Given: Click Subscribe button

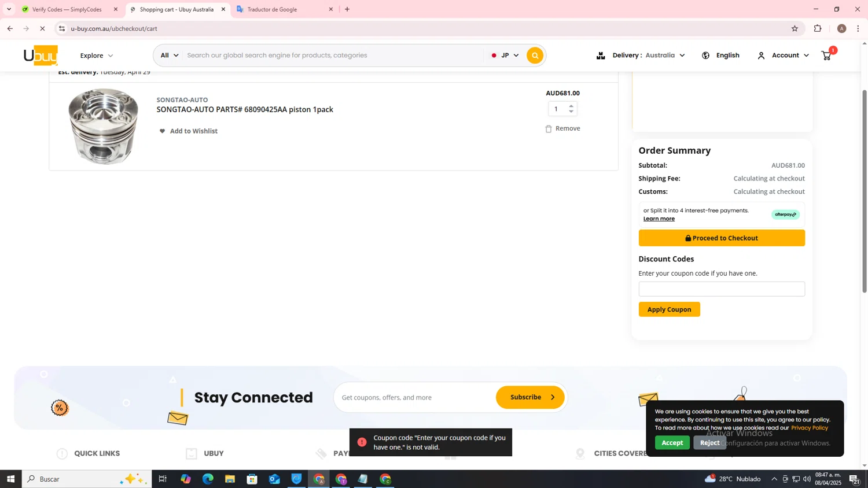Looking at the screenshot, I should point(530,397).
